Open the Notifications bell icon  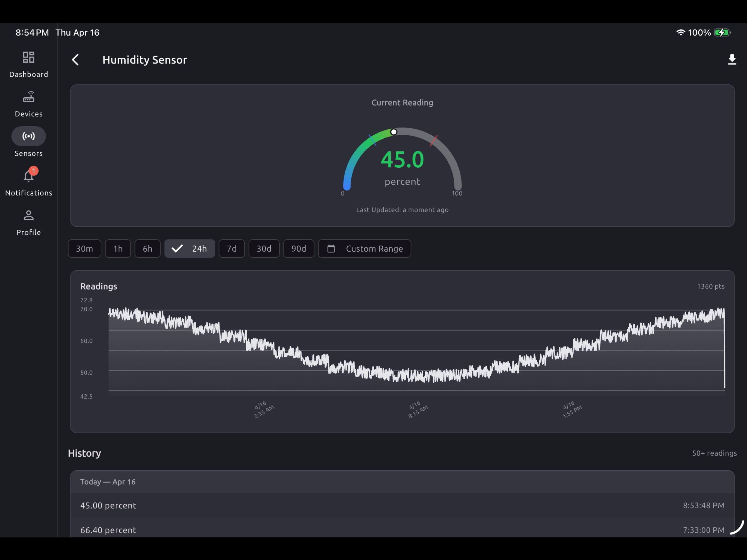[28, 176]
